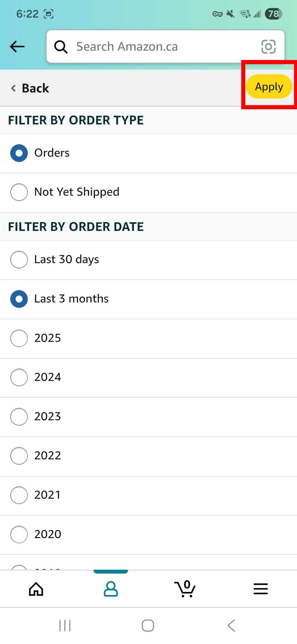
Task: Choose the 2025 order year
Action: click(19, 338)
